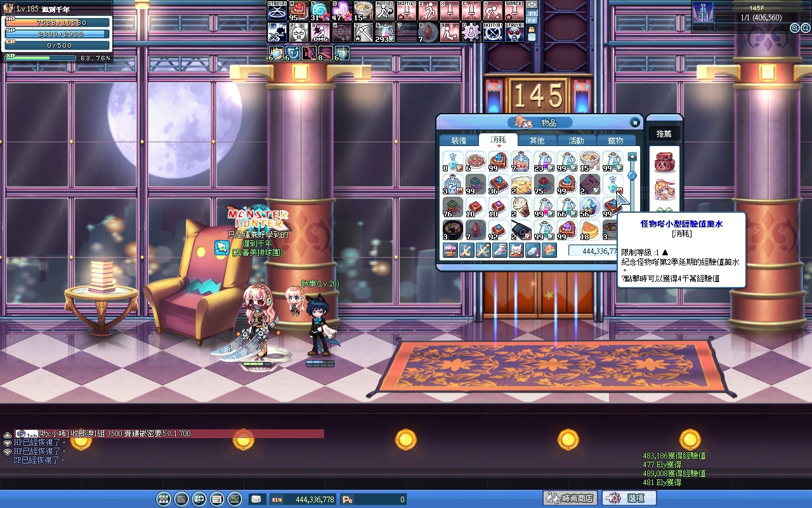Click the hotbar move arrows handle
The height and width of the screenshot is (508, 812).
coord(532,5)
